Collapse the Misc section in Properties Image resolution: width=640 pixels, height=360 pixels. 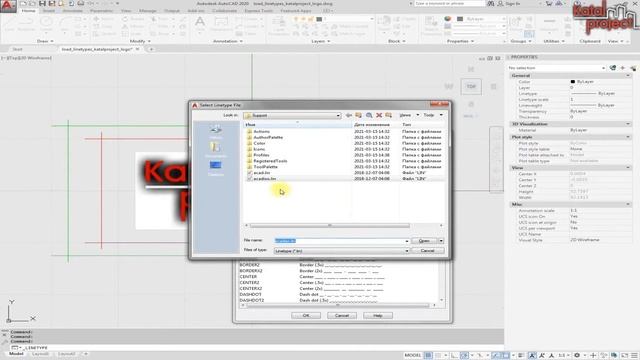point(628,204)
